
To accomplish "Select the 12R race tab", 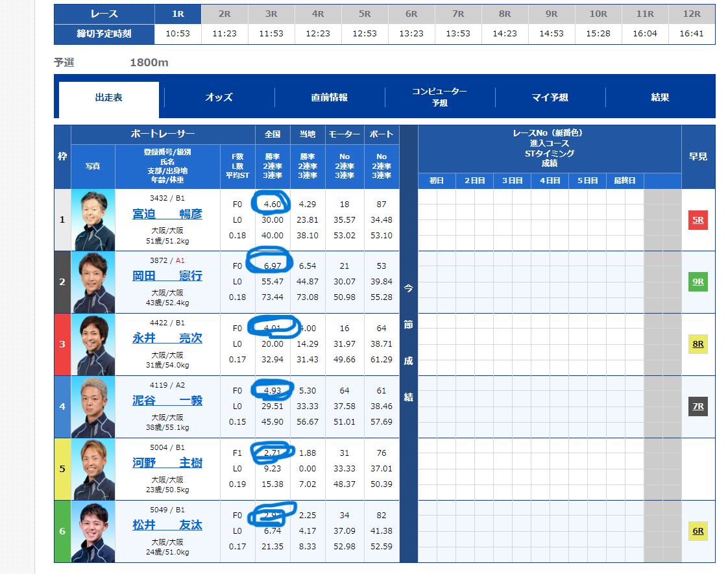I will point(692,14).
